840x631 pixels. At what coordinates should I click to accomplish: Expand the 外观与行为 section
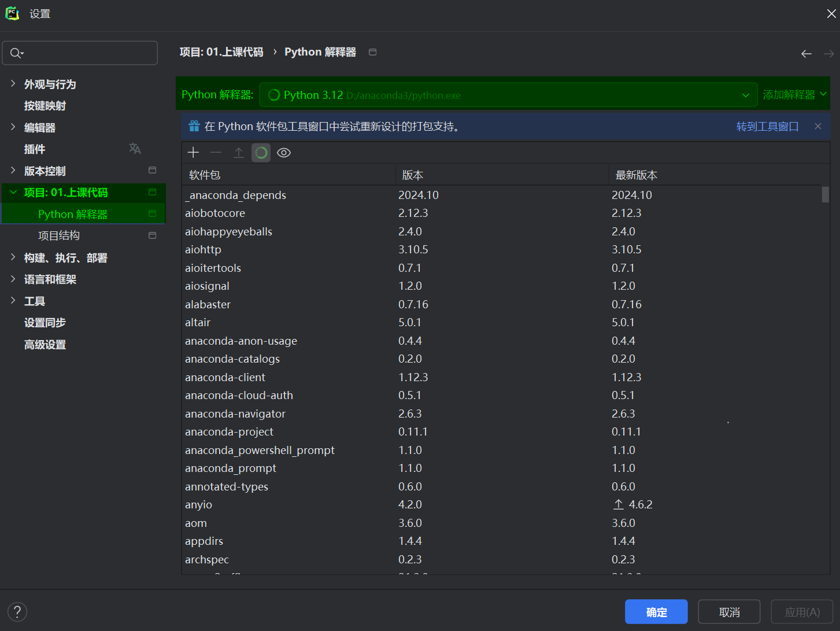(x=13, y=83)
